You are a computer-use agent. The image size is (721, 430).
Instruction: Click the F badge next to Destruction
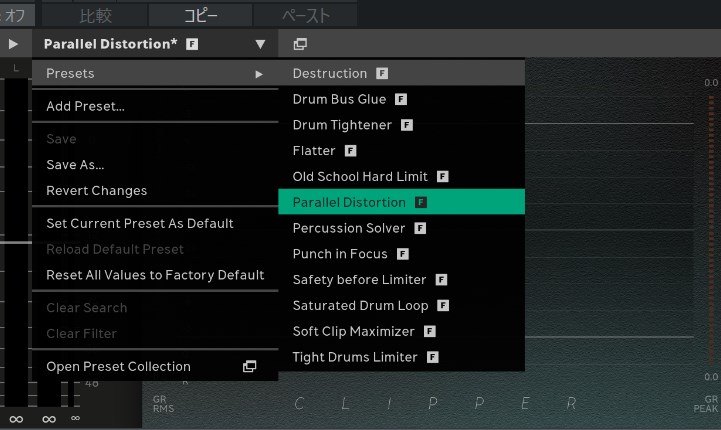pyautogui.click(x=382, y=74)
